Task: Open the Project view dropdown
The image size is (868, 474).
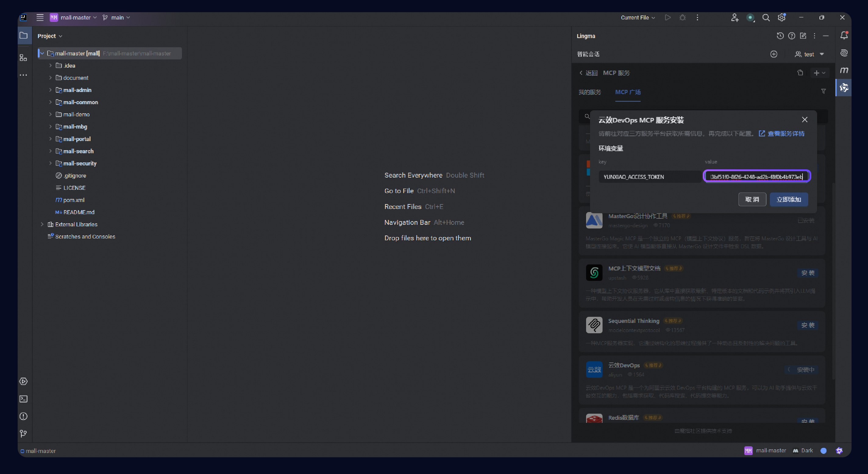Action: click(50, 36)
